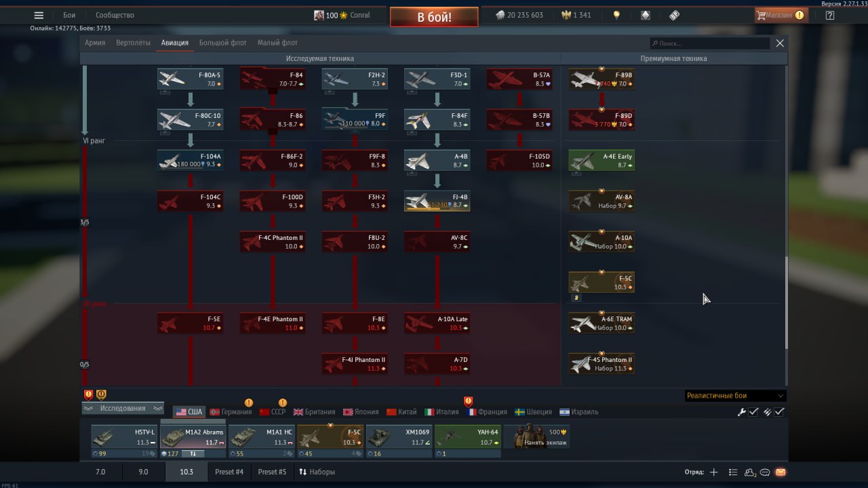Screen dimensions: 868x488
Task: Click Нанять экипаж crew hire slot
Action: coord(536,437)
